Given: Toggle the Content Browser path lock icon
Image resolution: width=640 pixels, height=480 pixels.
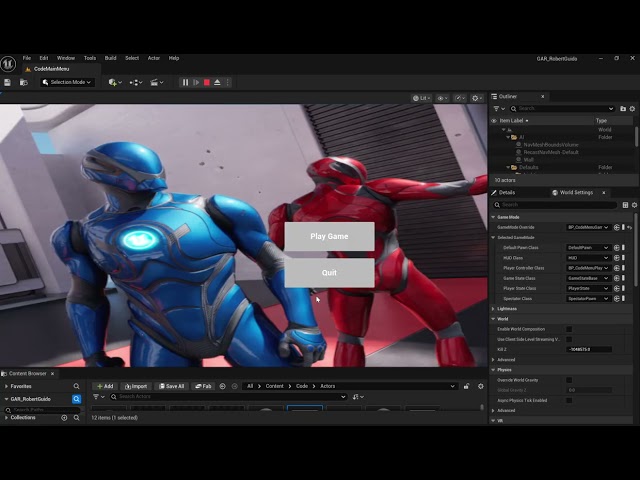Looking at the screenshot, I should [x=466, y=386].
